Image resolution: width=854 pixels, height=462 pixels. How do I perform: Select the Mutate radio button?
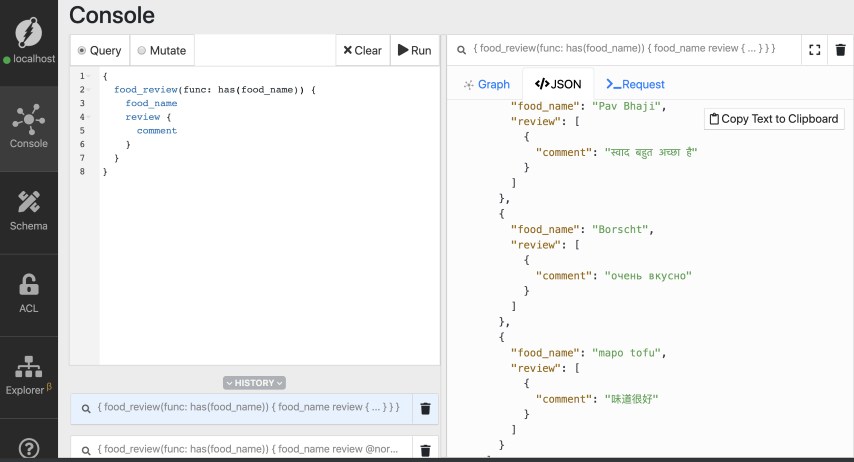click(142, 51)
